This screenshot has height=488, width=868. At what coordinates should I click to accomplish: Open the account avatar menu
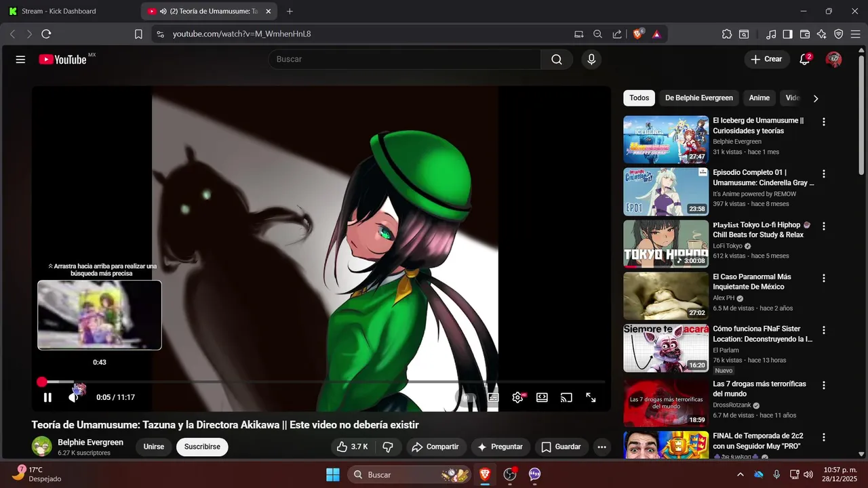833,60
